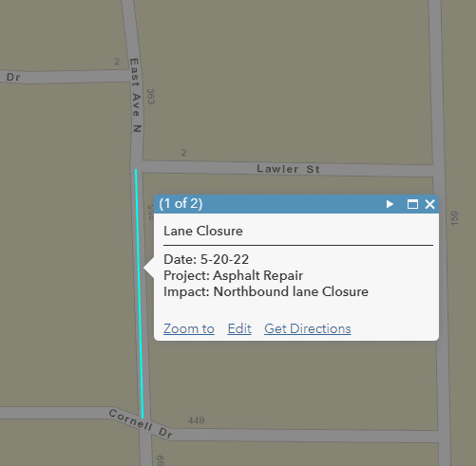Click the (1 of 2) counter
The height and width of the screenshot is (466, 476).
click(181, 204)
